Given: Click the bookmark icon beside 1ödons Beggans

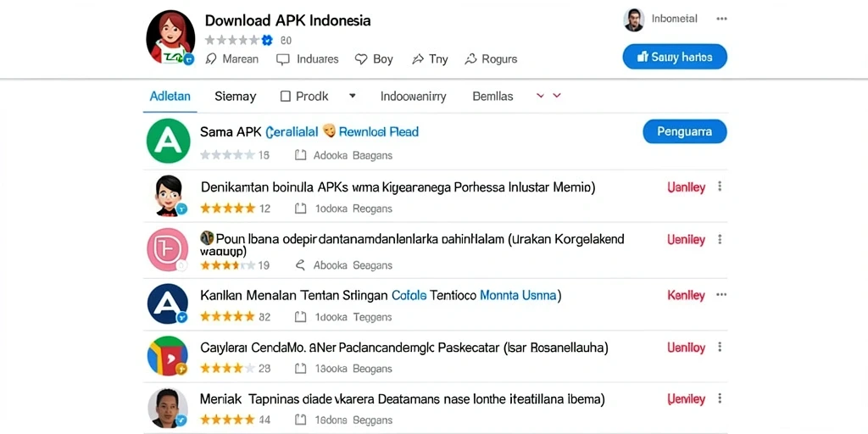Looking at the screenshot, I should 300,420.
